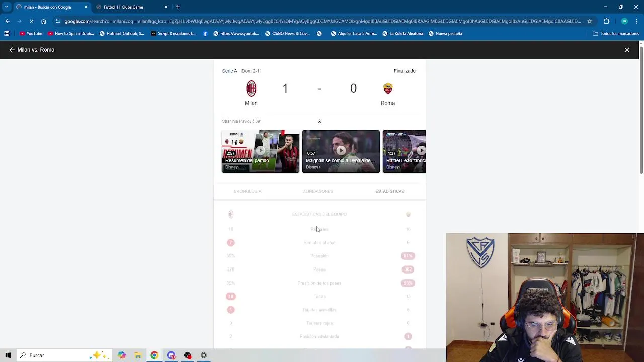Open the Chrome profile avatar
Viewport: 644px width, 362px height.
(x=624, y=21)
